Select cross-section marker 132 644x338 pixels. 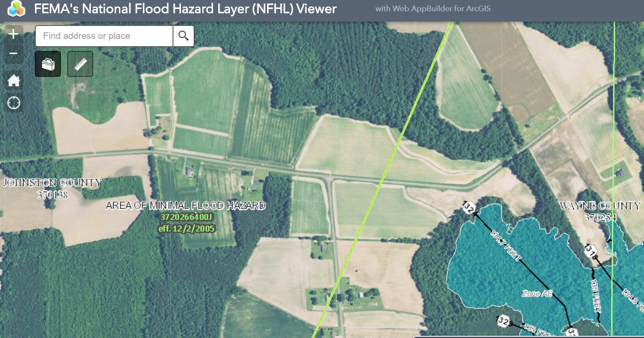click(x=469, y=207)
